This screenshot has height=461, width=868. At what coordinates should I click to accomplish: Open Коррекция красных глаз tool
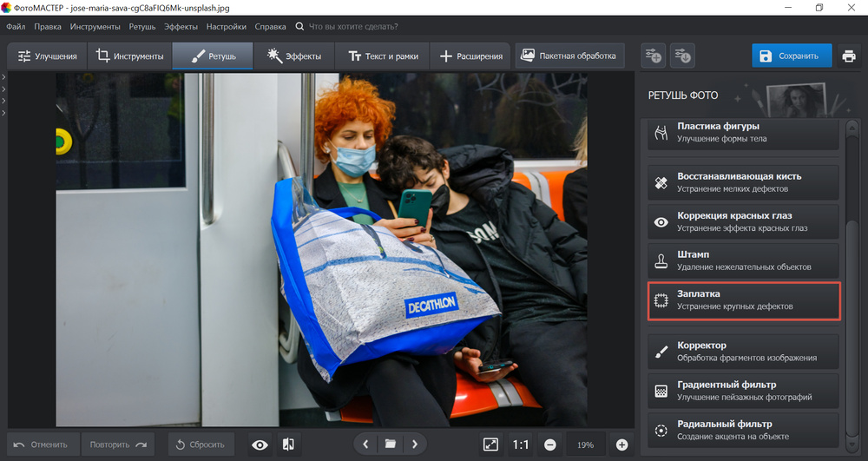pos(744,221)
